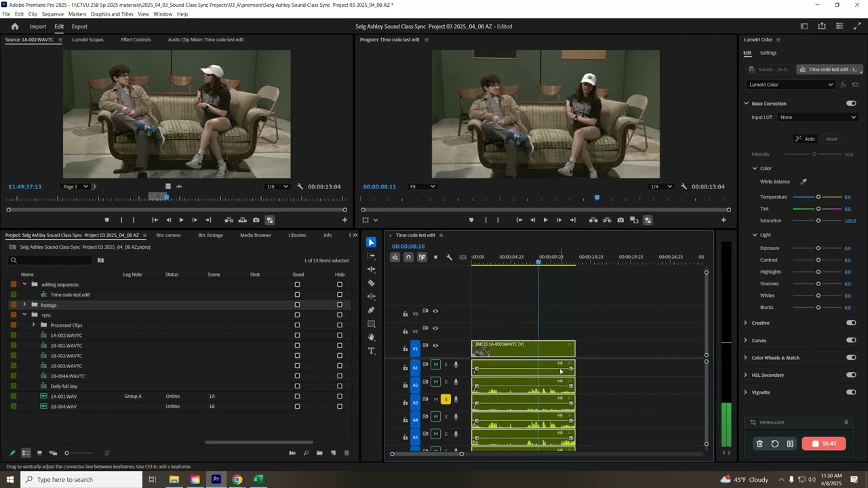Open Quick Export share icon

point(822,26)
